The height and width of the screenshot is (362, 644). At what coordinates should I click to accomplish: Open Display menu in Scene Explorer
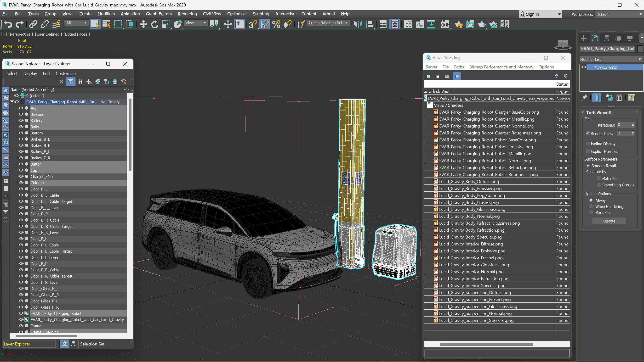point(30,73)
